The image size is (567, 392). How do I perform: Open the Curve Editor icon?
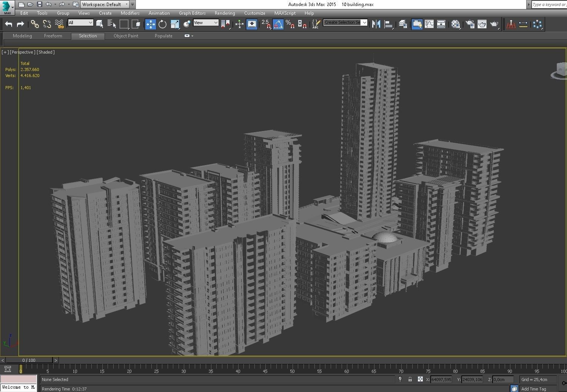point(429,24)
